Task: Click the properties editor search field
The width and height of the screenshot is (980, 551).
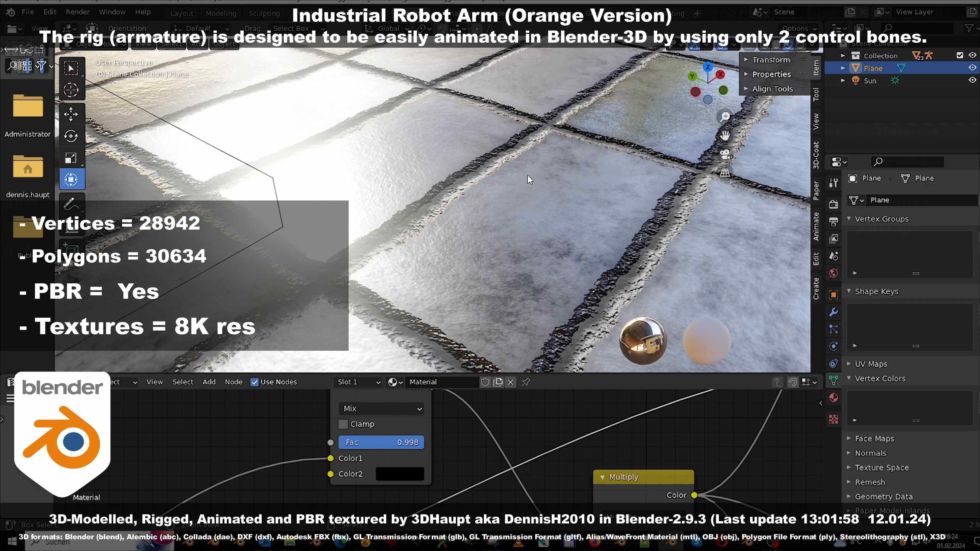Action: (908, 162)
